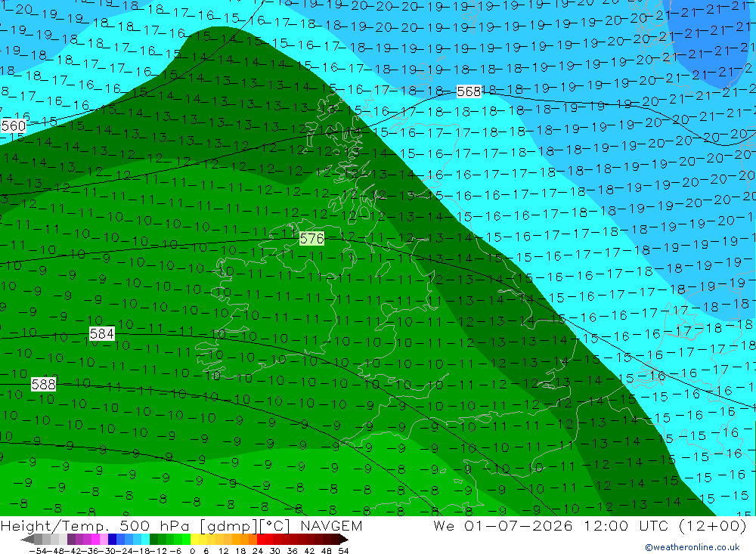Click the 568 height contour label
This screenshot has width=756, height=554.
(469, 91)
